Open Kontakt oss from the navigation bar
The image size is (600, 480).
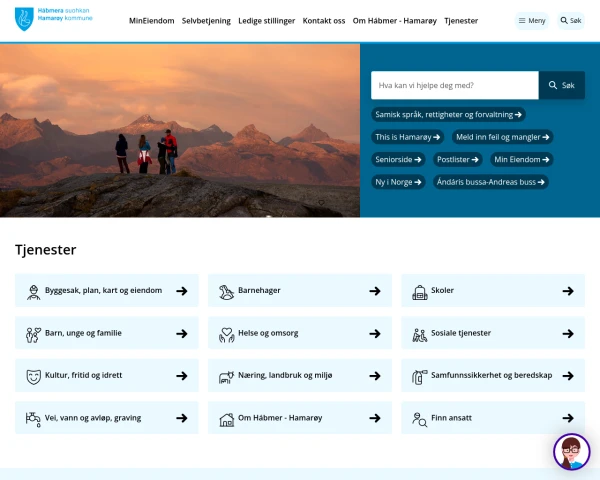[x=324, y=21]
